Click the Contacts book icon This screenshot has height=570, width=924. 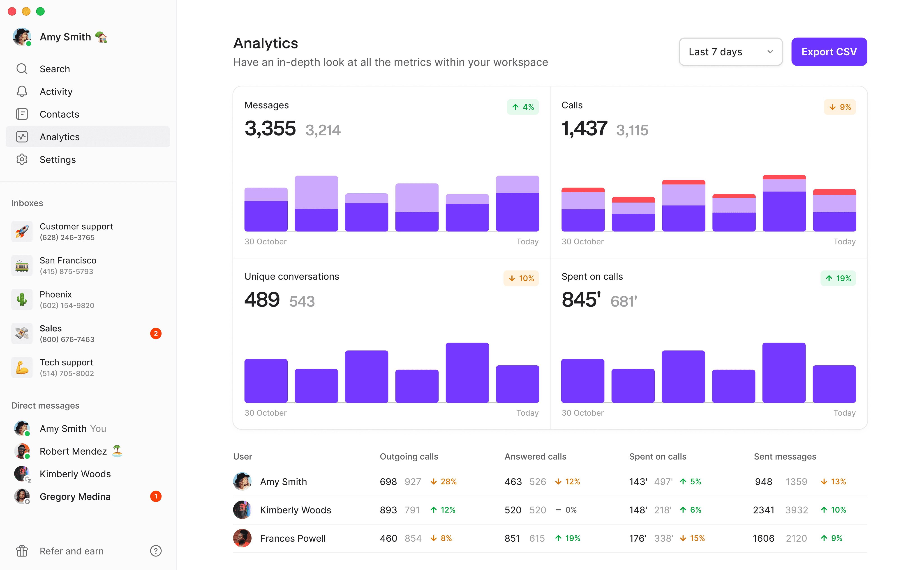[22, 114]
